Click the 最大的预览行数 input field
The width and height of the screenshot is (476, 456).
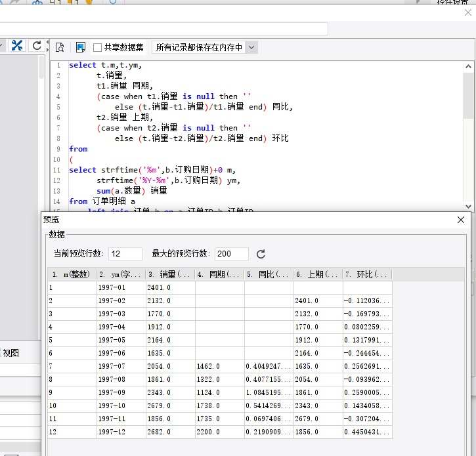(231, 254)
